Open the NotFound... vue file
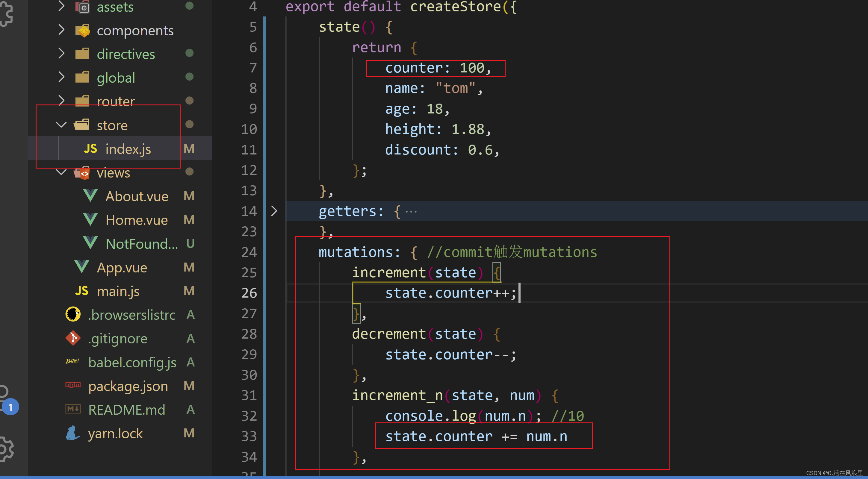Screen dimensions: 868x479 point(141,244)
